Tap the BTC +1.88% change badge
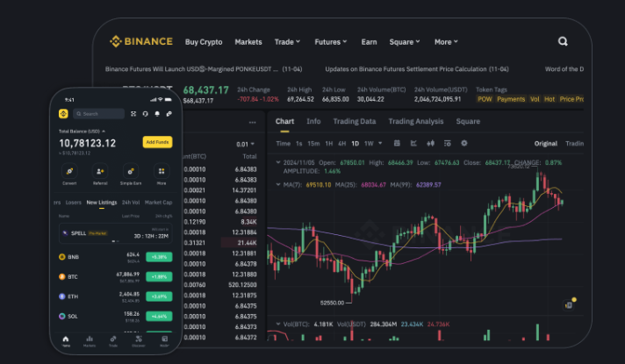 pos(159,277)
